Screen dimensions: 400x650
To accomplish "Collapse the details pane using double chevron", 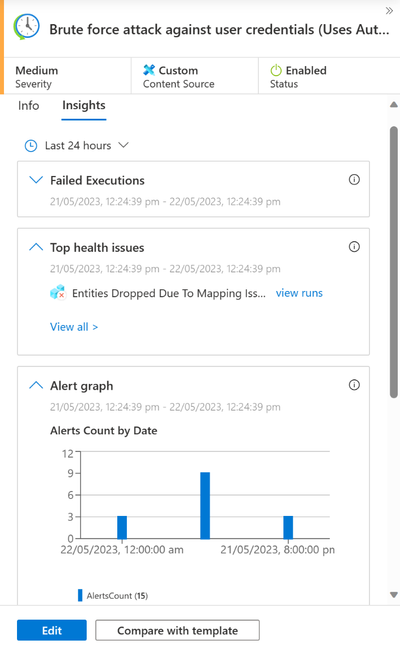I will [x=389, y=11].
